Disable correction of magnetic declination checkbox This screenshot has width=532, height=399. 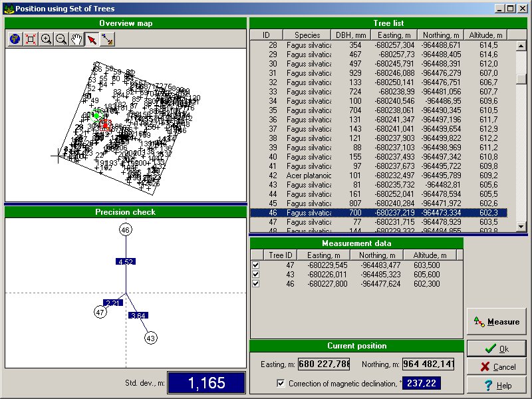point(281,384)
